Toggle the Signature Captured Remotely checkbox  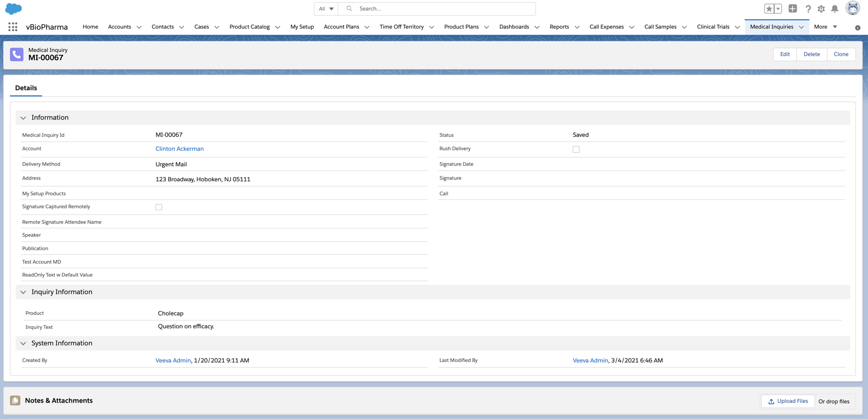pyautogui.click(x=159, y=207)
